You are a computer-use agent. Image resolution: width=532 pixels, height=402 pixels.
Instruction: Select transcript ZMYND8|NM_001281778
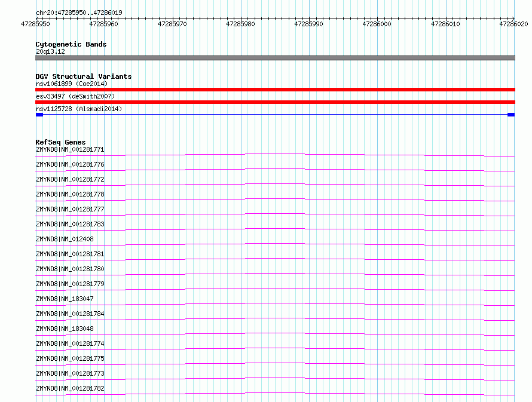pos(70,194)
